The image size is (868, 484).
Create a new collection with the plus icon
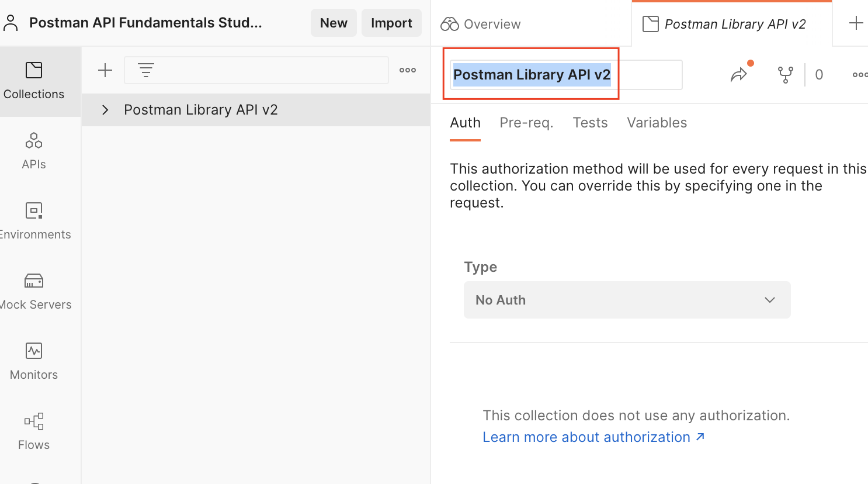tap(105, 70)
